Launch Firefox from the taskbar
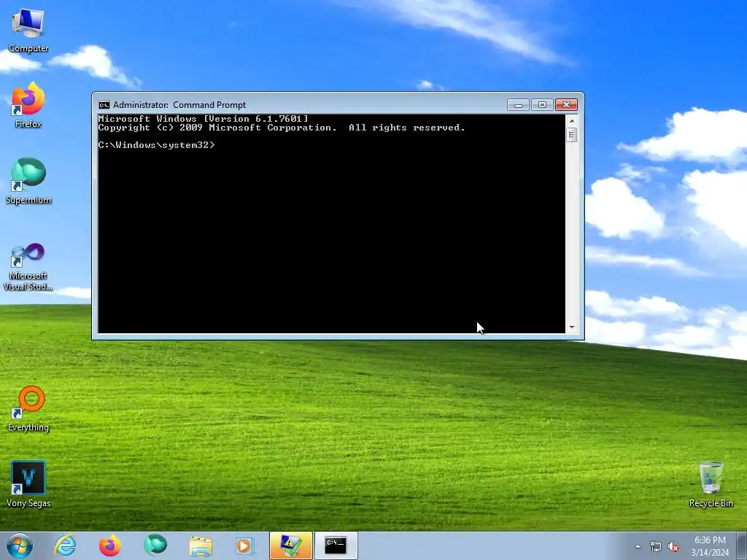Screen dimensions: 747x560 [109, 545]
